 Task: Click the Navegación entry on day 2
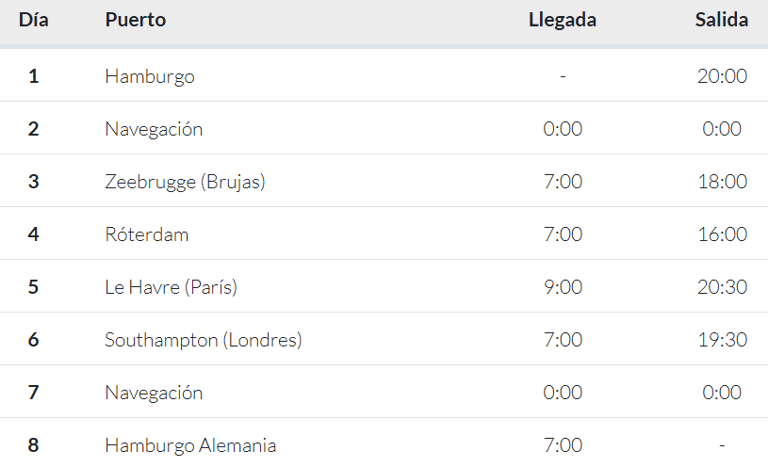[153, 129]
